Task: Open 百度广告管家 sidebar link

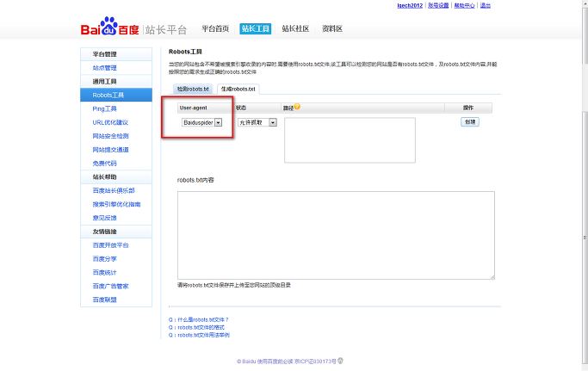Action: pyautogui.click(x=110, y=287)
